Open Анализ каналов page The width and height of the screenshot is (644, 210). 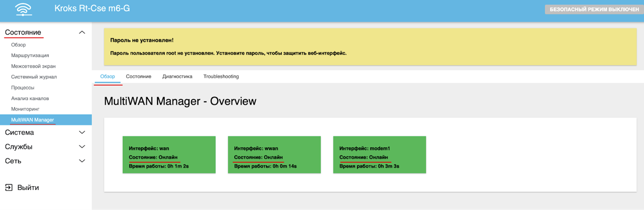coord(30,98)
